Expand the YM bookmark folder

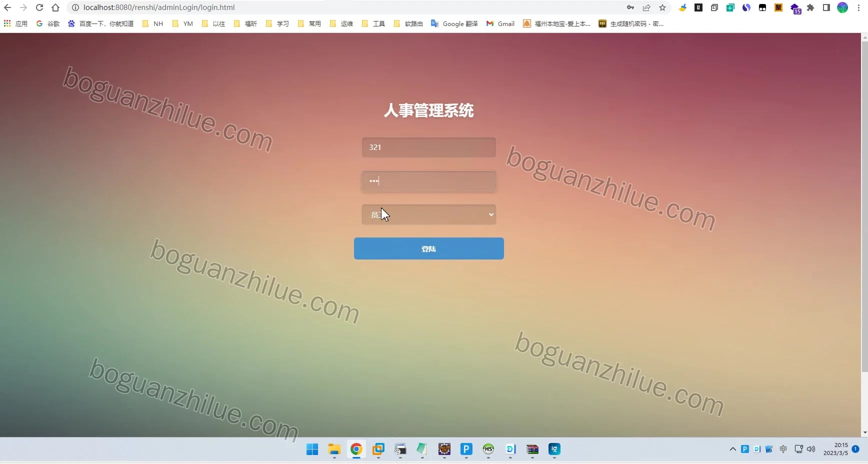(x=182, y=23)
